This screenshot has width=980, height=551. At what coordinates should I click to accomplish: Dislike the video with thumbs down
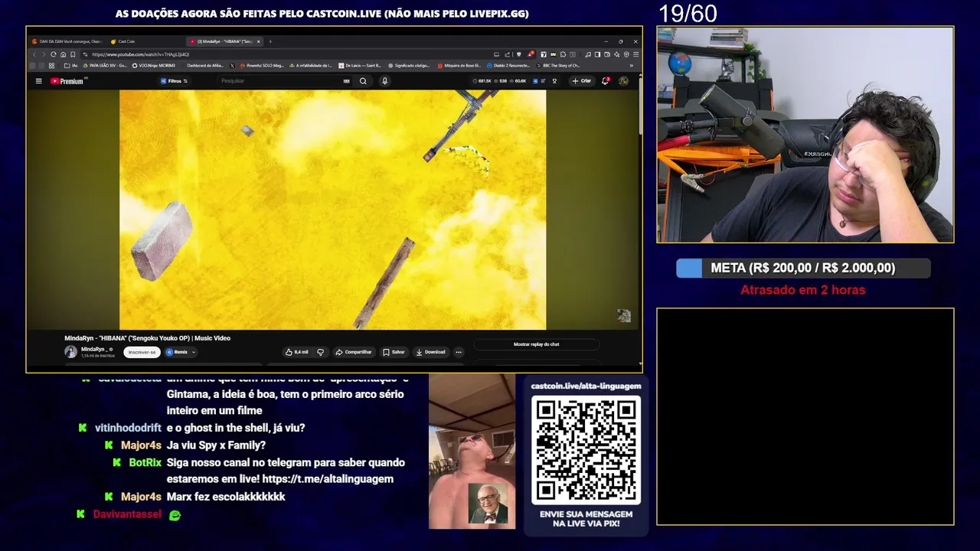click(x=320, y=352)
